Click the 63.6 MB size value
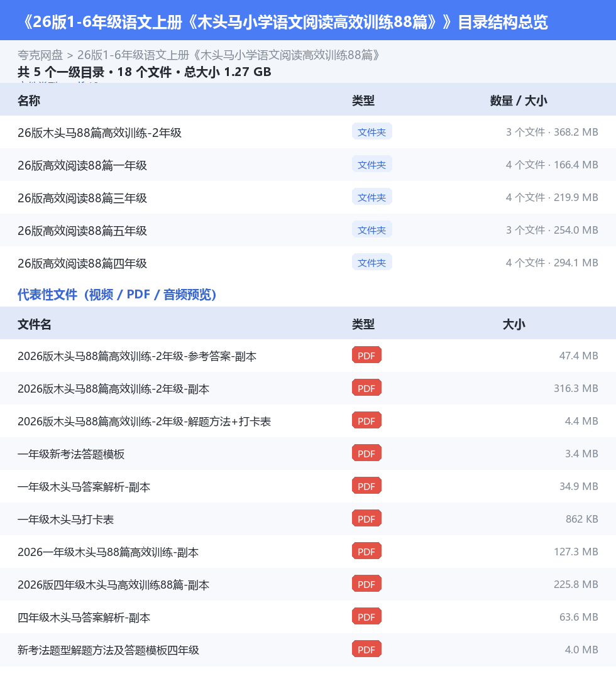The width and height of the screenshot is (616, 686). click(579, 618)
